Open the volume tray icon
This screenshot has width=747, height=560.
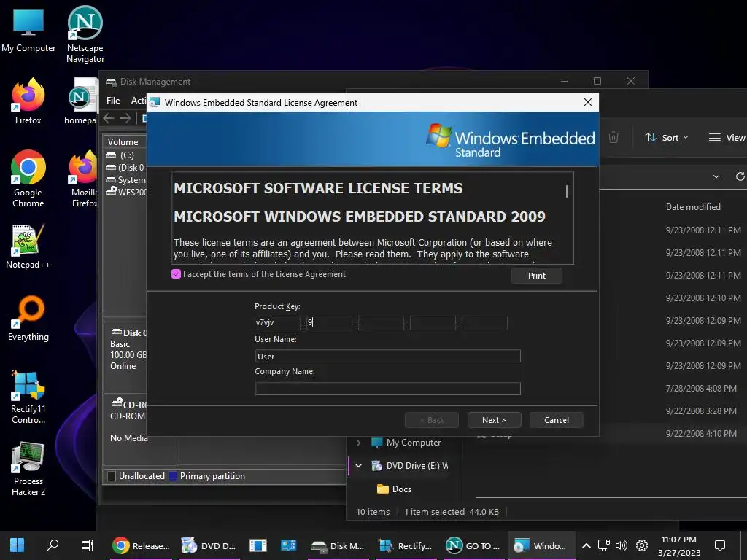(x=622, y=545)
